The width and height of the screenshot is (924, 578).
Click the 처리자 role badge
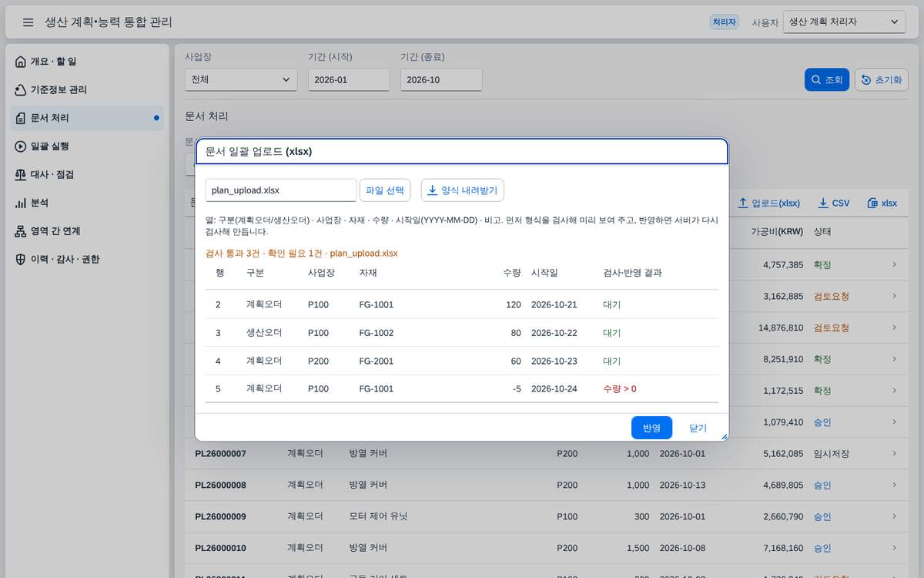725,22
